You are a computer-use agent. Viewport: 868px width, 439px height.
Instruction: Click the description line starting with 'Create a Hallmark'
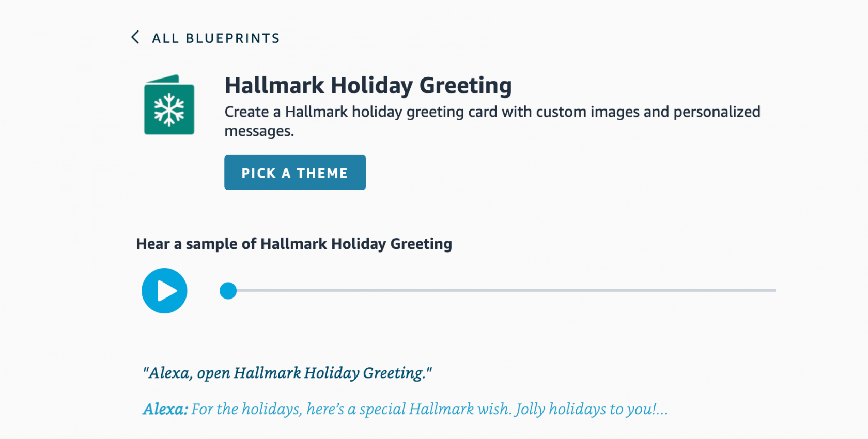click(492, 112)
